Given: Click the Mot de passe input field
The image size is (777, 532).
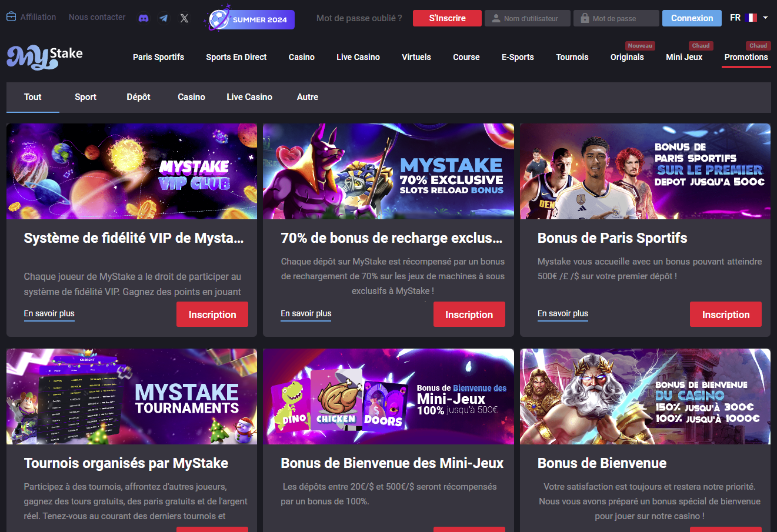Looking at the screenshot, I should 616,18.
